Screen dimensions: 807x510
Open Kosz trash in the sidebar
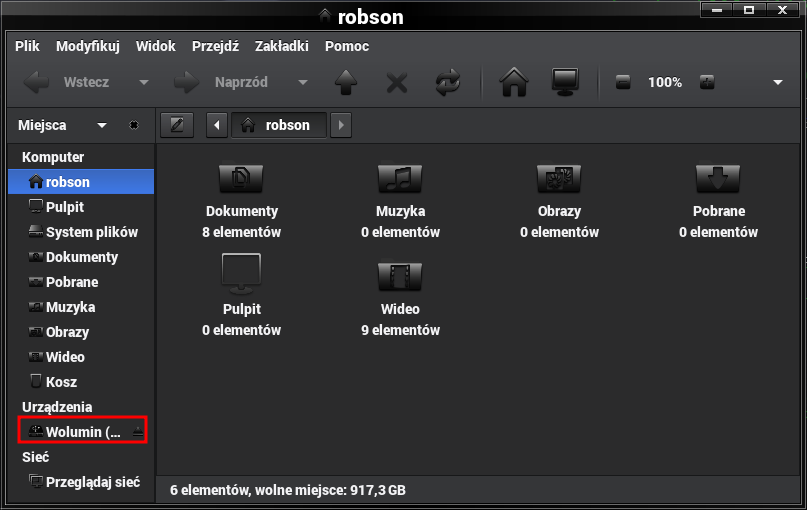click(x=81, y=382)
